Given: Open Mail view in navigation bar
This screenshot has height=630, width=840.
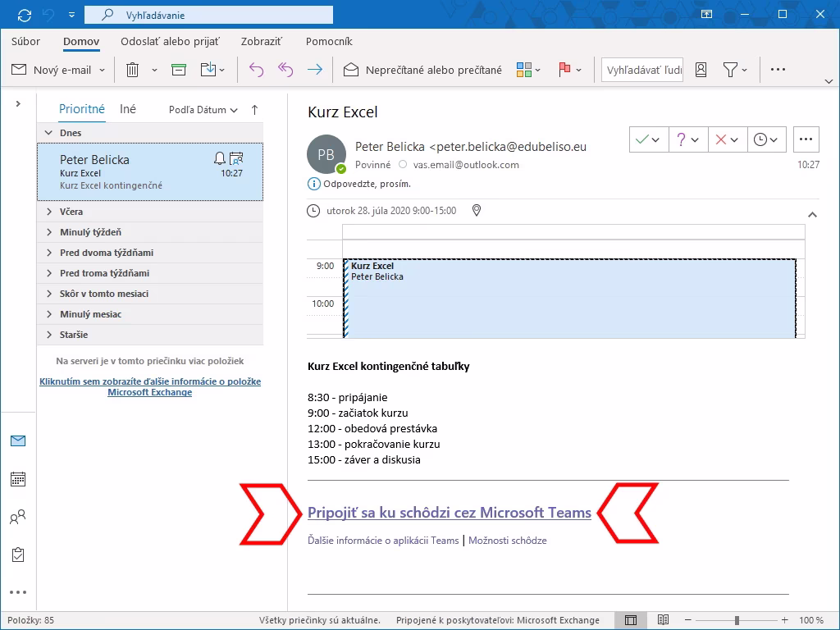Looking at the screenshot, I should (18, 441).
